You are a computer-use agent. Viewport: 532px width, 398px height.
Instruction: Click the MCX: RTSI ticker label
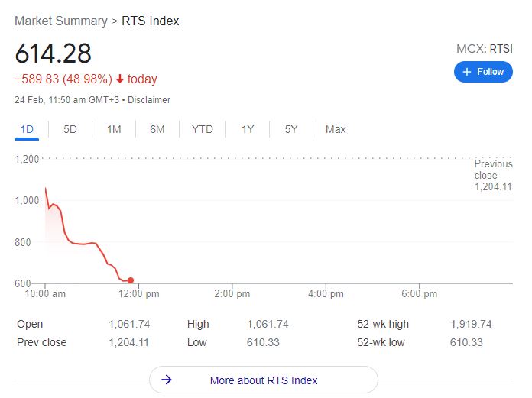[484, 49]
